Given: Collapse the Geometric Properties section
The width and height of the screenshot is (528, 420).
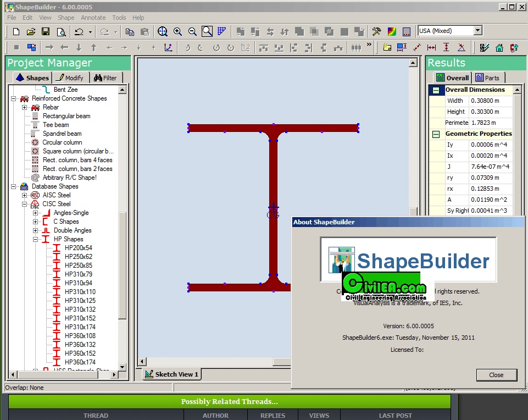Looking at the screenshot, I should tap(436, 134).
